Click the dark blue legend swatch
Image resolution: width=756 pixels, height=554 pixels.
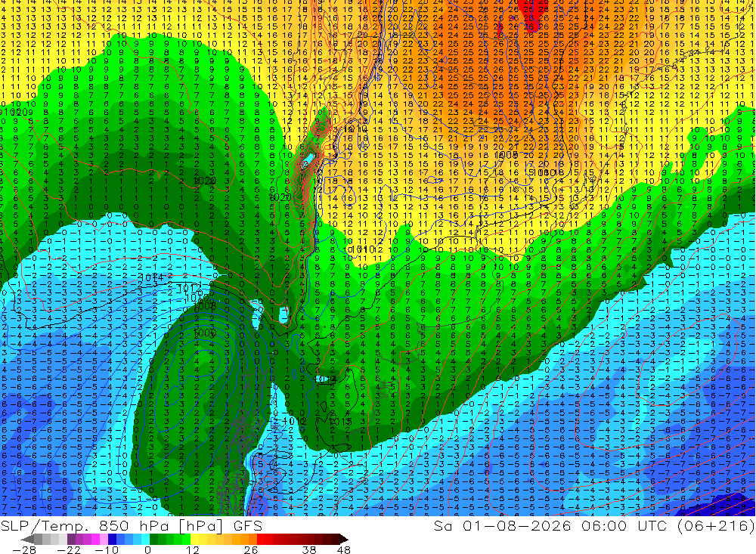tap(112, 539)
